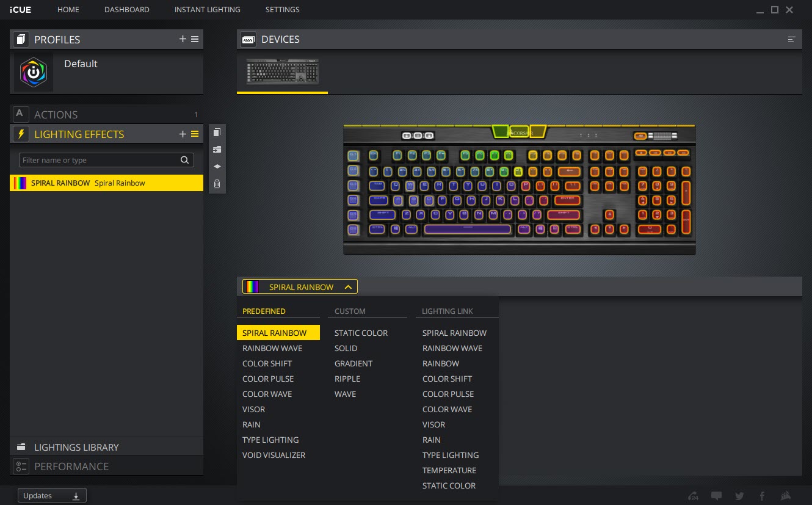Click the Devices keyboard header icon
This screenshot has height=505, width=812.
[248, 39]
